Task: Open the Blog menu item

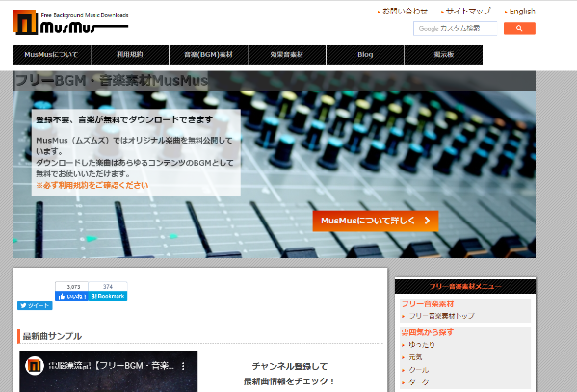Action: 365,55
